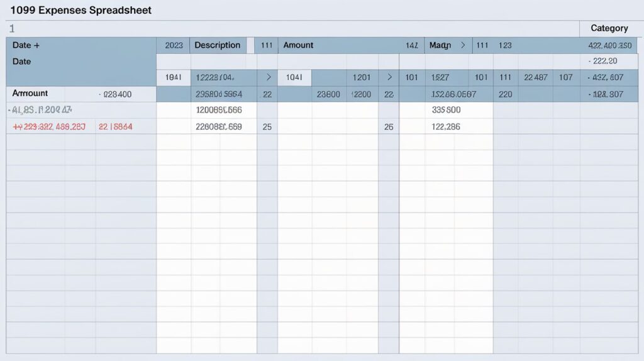
Task: Select the Category header at top right
Action: [609, 28]
